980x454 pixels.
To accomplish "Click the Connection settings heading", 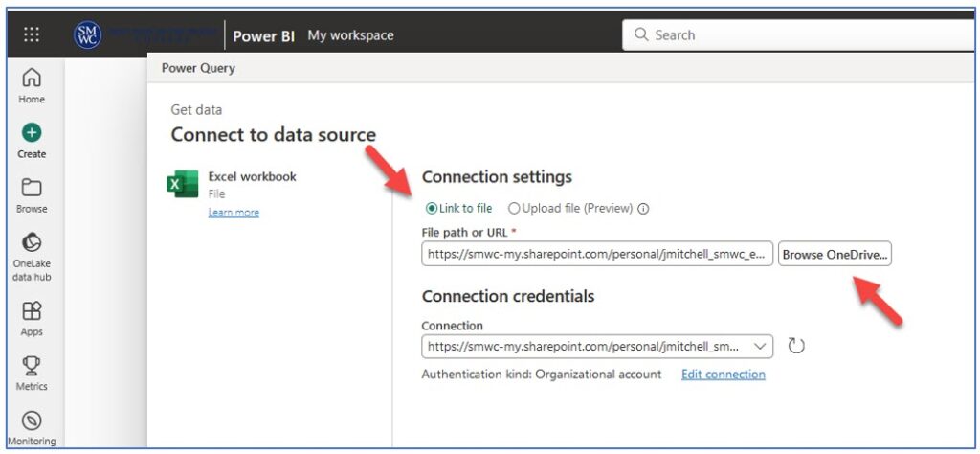I will point(497,177).
